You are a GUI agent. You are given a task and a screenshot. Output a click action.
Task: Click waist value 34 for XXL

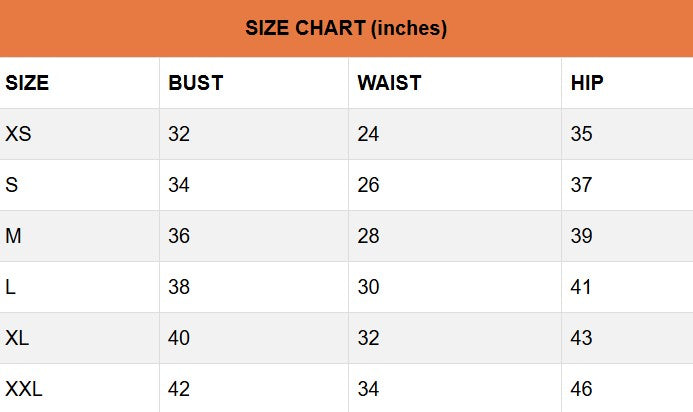368,389
